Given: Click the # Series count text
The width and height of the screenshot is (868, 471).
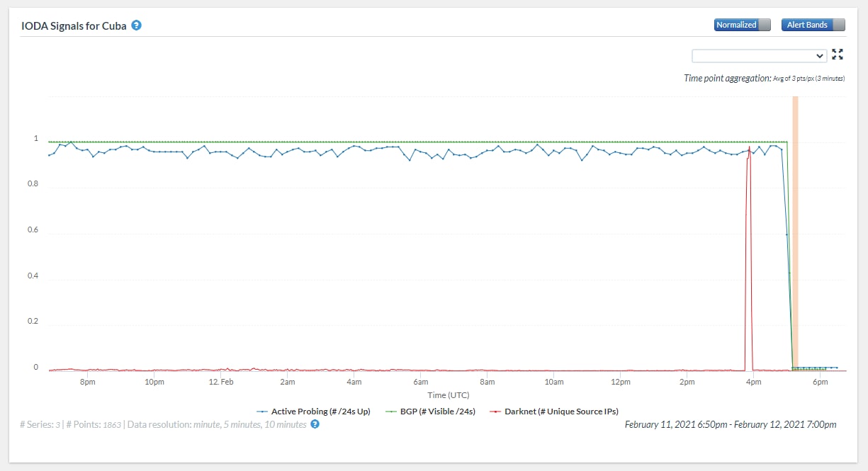Looking at the screenshot, I should click(x=40, y=424).
